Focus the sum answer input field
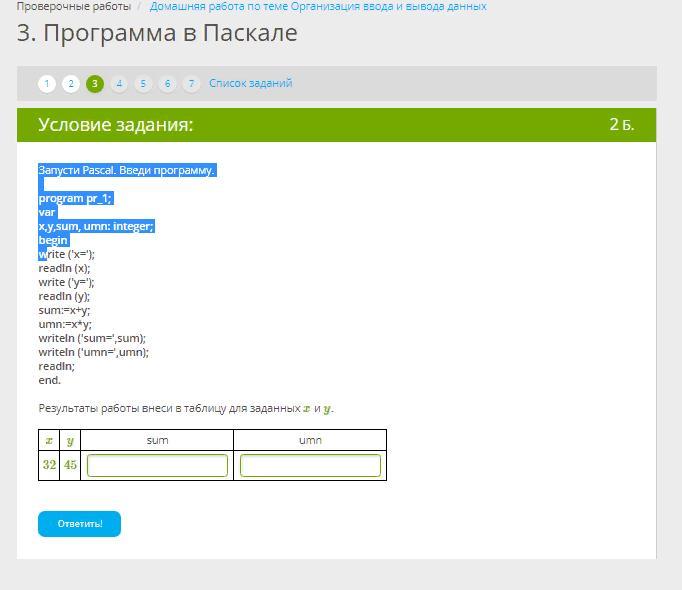682x590 pixels. [x=157, y=465]
